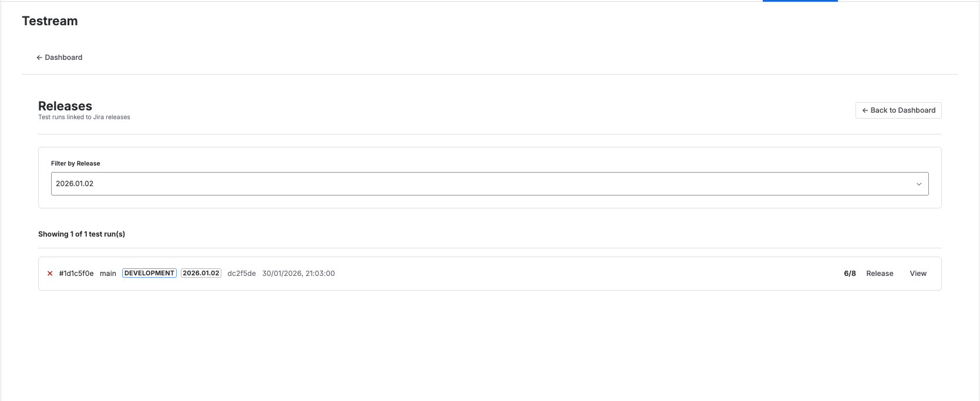Image resolution: width=980 pixels, height=401 pixels.
Task: Click the 6/8 test pass count
Action: coord(850,273)
